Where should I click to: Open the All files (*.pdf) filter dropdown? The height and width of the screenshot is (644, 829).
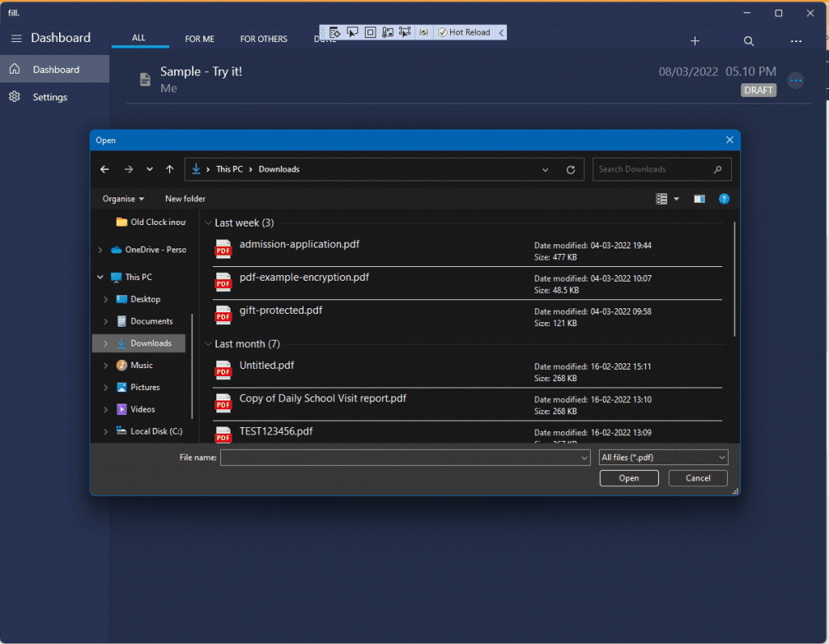click(663, 458)
